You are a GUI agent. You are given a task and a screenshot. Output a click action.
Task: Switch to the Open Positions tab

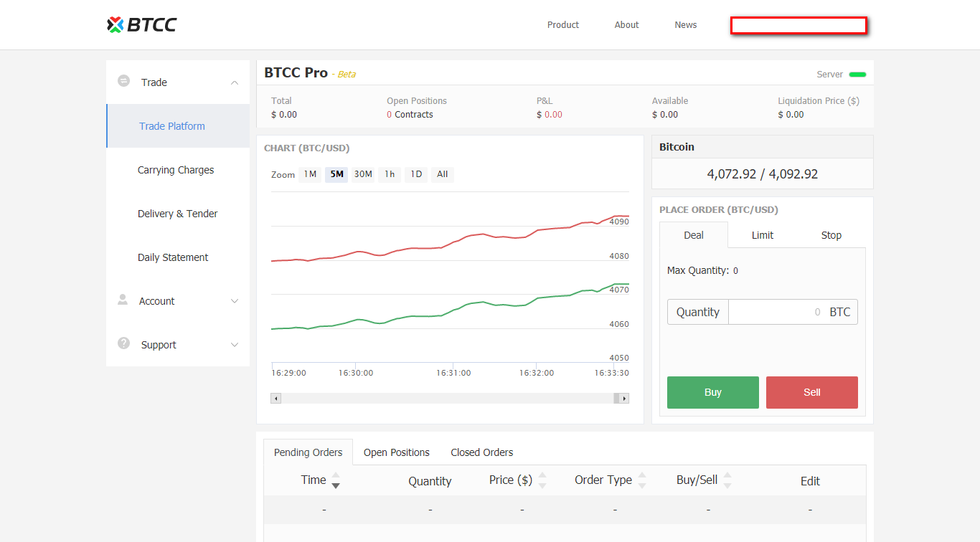397,452
